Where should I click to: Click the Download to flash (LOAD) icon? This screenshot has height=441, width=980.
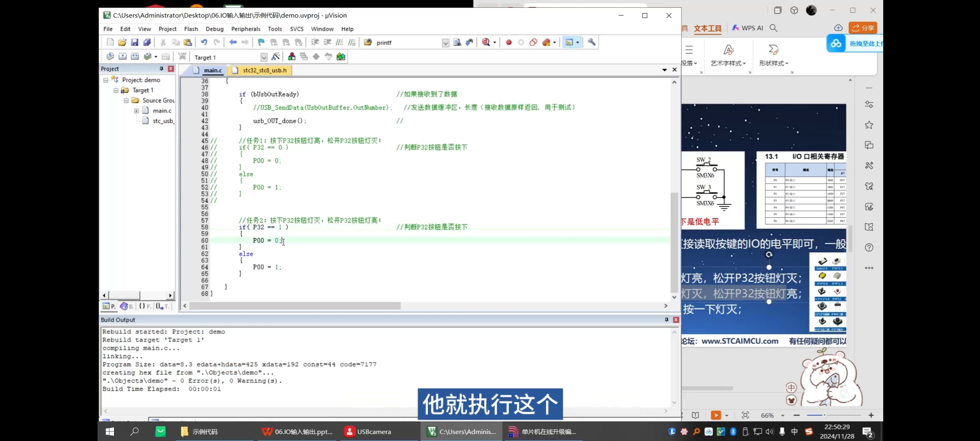(x=182, y=57)
